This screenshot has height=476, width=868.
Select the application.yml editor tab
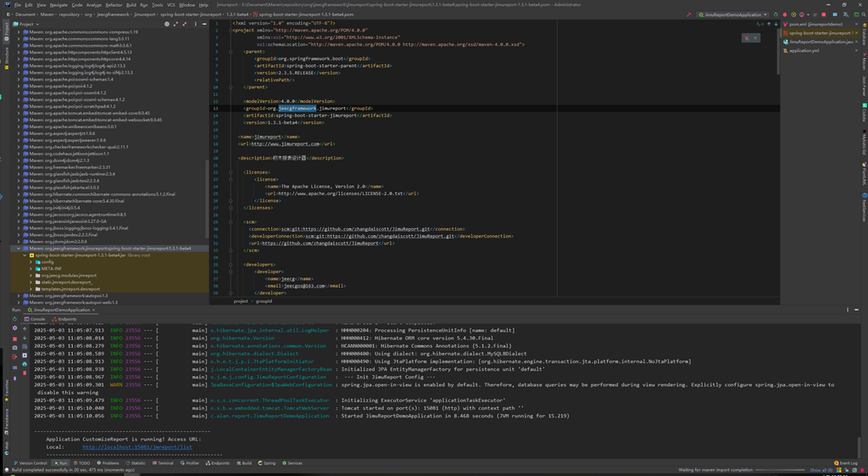(804, 51)
